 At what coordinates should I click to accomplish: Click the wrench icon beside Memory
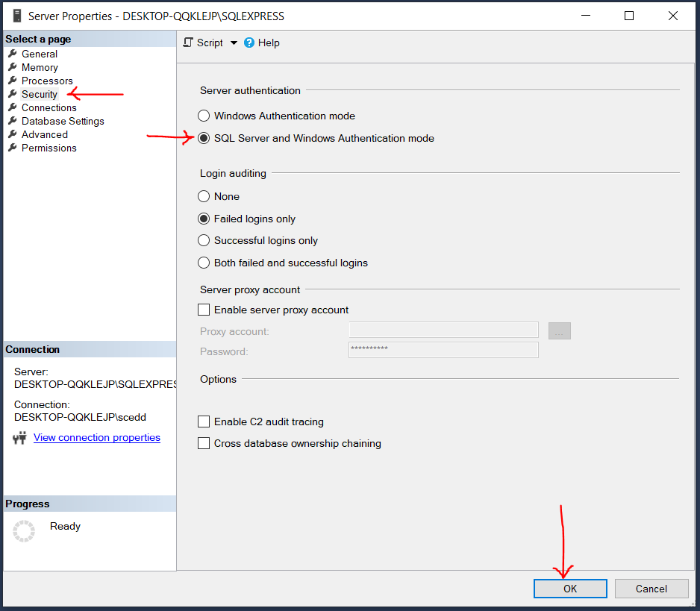coord(13,67)
